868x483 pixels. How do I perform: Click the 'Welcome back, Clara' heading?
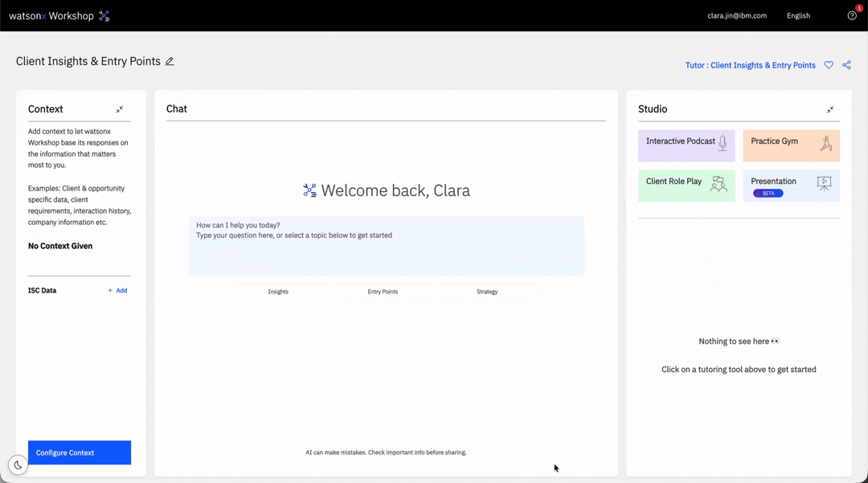point(395,190)
